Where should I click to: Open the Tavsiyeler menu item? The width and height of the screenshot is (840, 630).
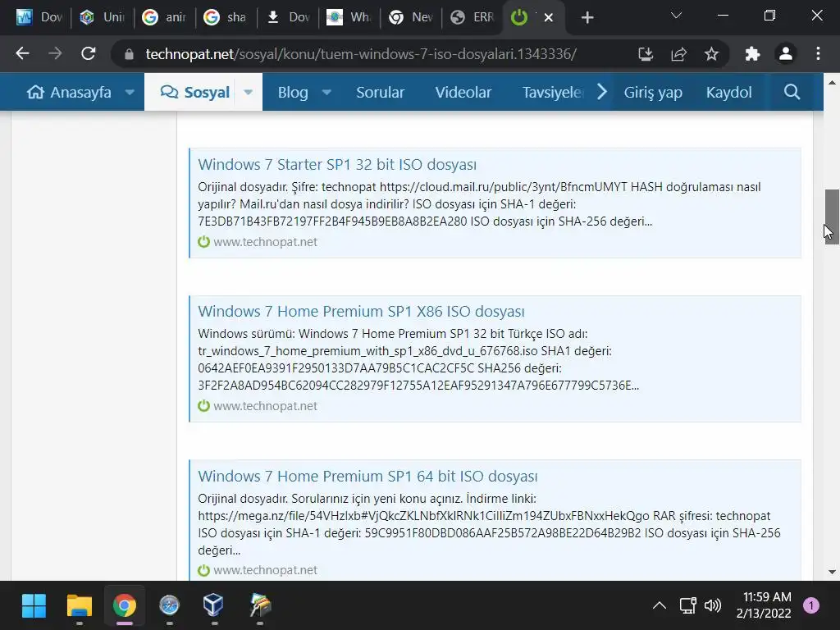[x=553, y=92]
